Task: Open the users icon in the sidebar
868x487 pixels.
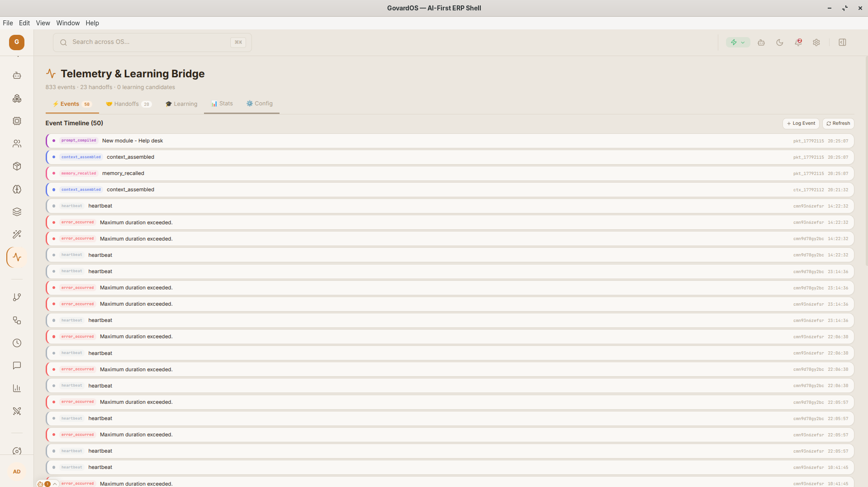Action: [x=17, y=144]
